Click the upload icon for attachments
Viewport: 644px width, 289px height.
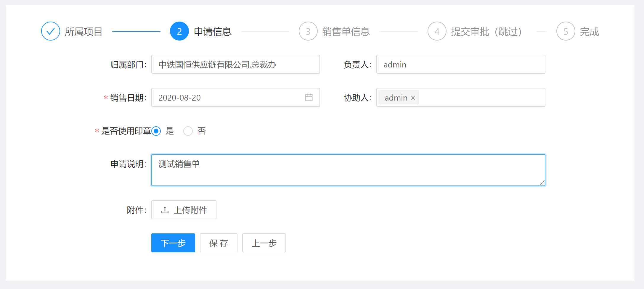(x=165, y=210)
